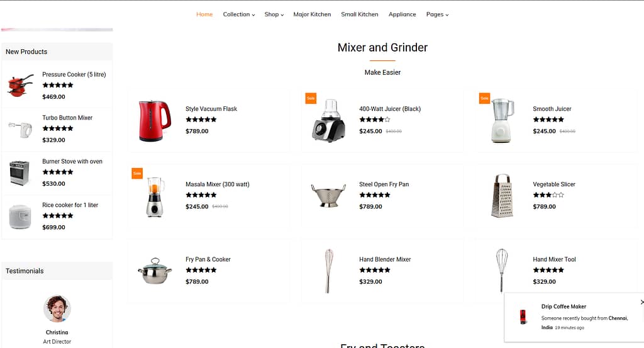Image resolution: width=644 pixels, height=348 pixels.
Task: Close the Drip Coffee Maker notification popup
Action: [x=641, y=302]
